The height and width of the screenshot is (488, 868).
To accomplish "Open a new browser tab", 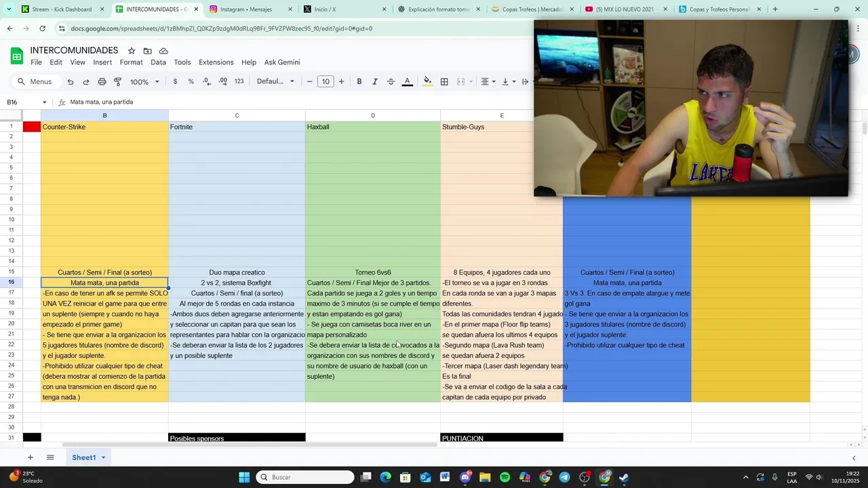I will click(775, 9).
